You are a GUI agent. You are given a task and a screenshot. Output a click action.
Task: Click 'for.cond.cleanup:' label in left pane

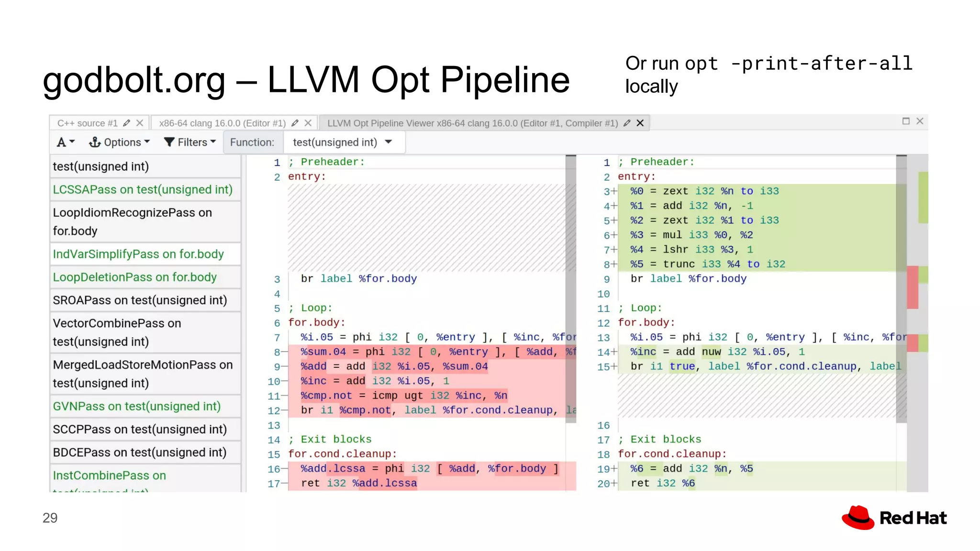(x=342, y=453)
